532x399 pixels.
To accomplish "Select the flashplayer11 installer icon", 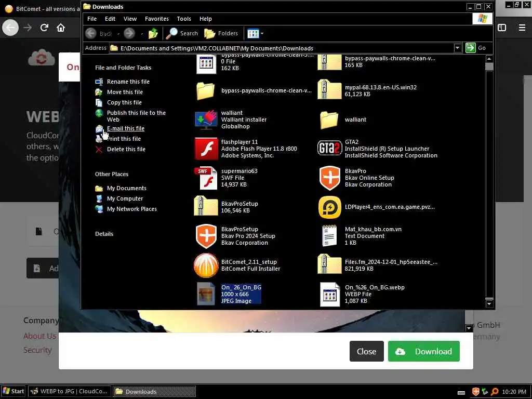I will (206, 149).
